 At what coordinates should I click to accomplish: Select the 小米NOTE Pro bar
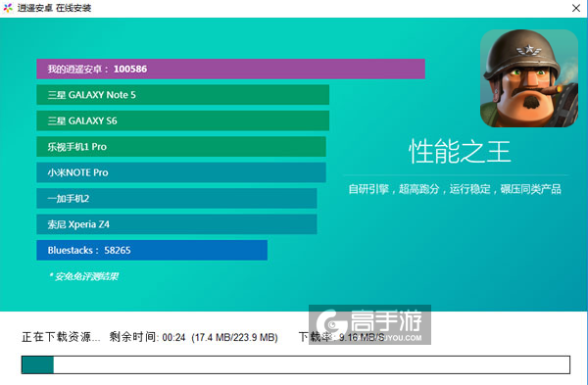[x=181, y=172]
